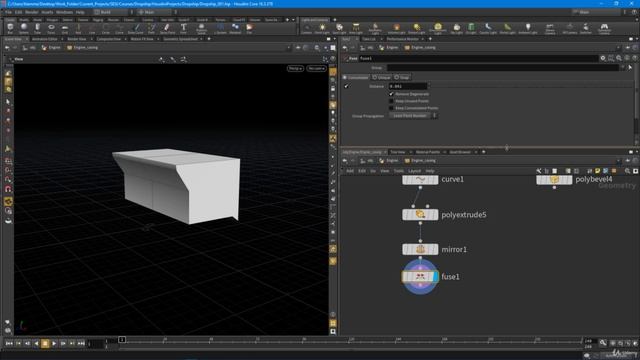Expand parameter path bar dropdown arrow
640x360 pixels.
618,48
